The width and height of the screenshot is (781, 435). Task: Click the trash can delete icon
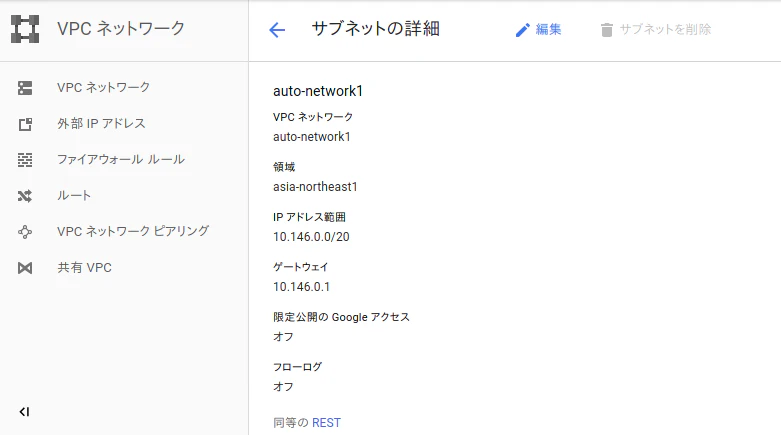[606, 30]
